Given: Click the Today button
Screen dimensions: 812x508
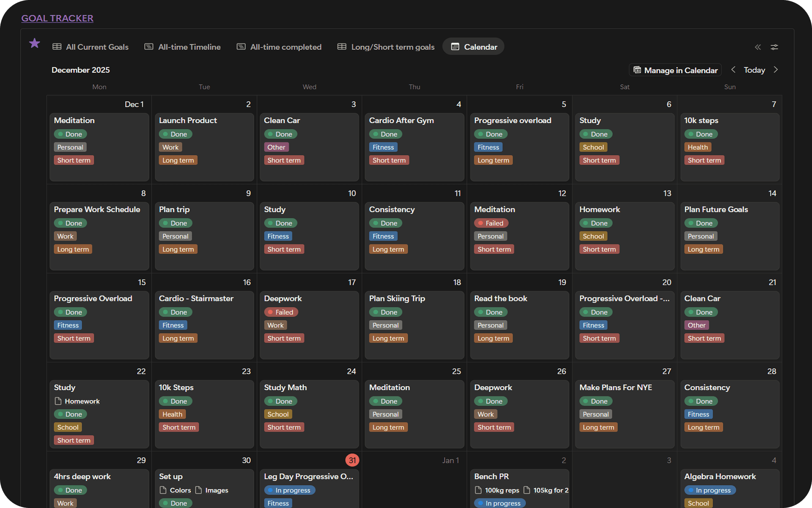Looking at the screenshot, I should click(754, 70).
